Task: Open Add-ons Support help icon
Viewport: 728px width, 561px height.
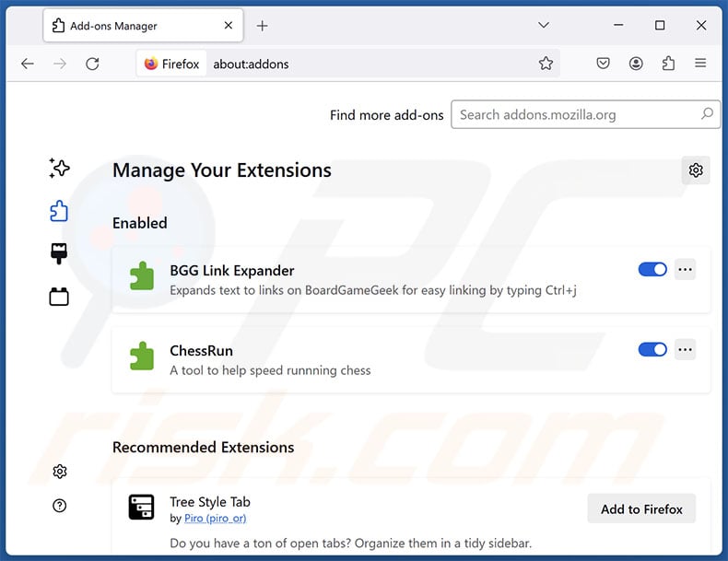Action: point(59,506)
